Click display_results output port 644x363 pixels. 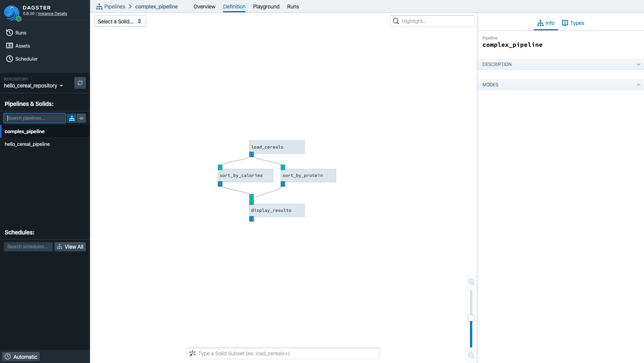tap(251, 219)
